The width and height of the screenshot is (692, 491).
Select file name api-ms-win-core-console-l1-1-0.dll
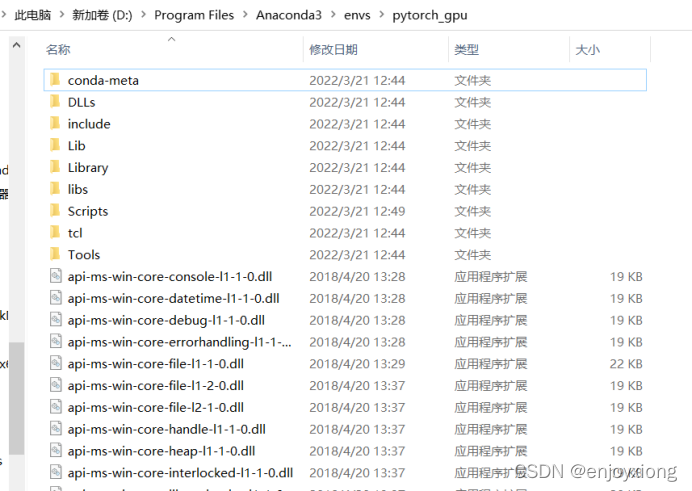tap(170, 276)
